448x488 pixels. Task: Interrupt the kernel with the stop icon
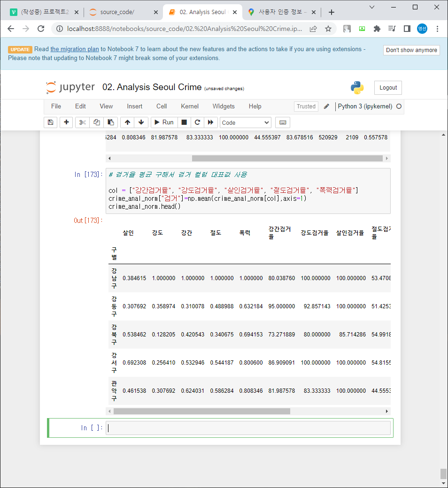pyautogui.click(x=184, y=122)
